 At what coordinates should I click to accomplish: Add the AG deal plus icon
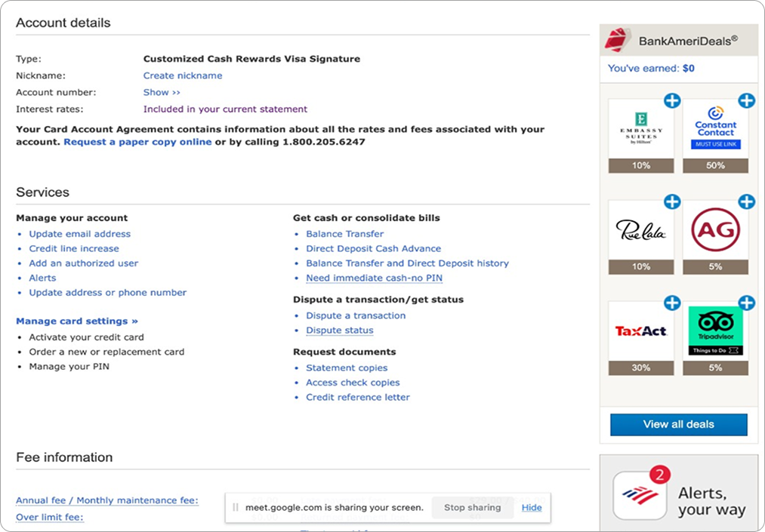(746, 201)
